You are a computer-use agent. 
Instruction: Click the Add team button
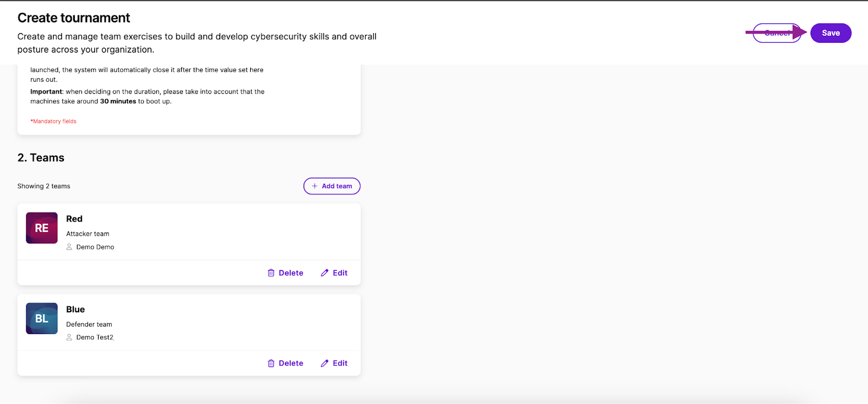click(332, 186)
